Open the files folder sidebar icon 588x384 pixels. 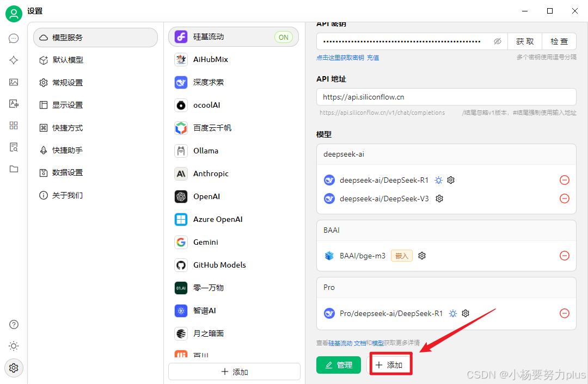14,169
